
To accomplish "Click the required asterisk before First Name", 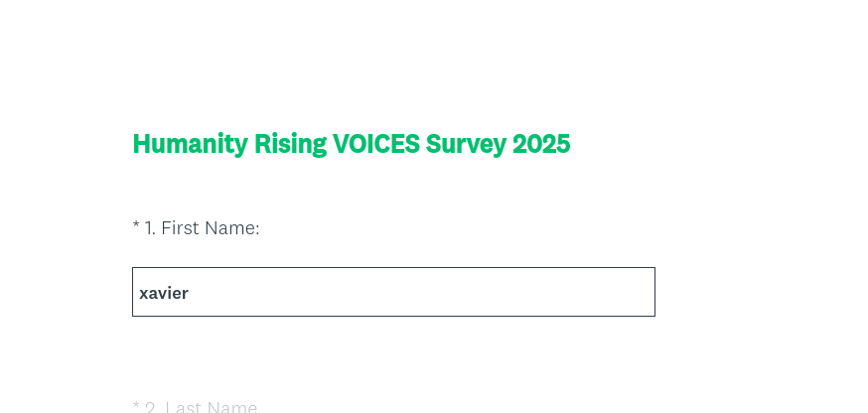I will click(136, 227).
